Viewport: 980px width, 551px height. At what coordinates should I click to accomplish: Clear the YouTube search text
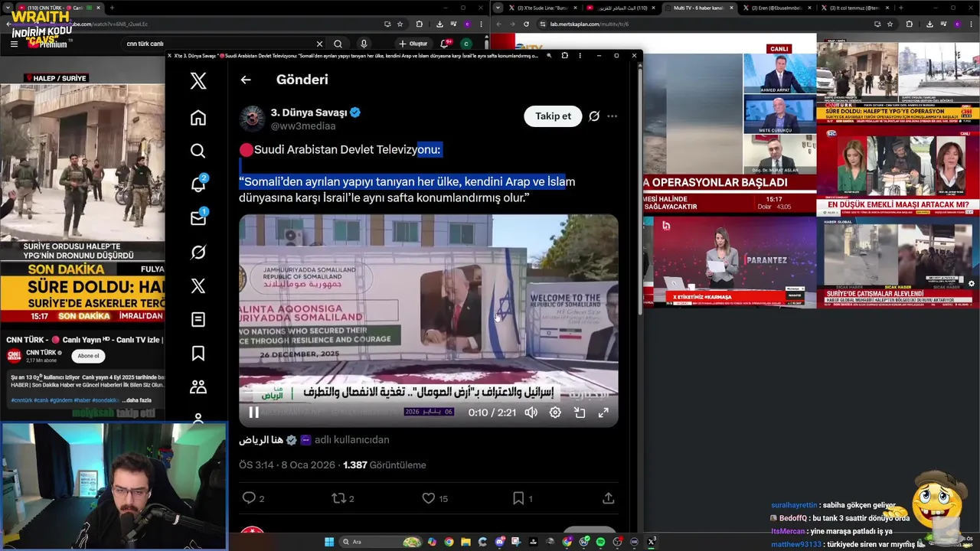[318, 44]
